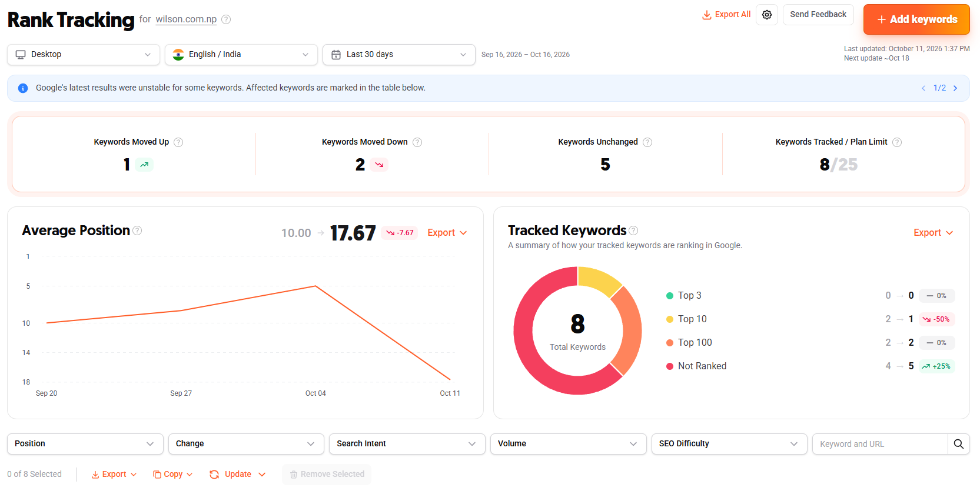The height and width of the screenshot is (491, 980).
Task: Go to previous notice with left arrow
Action: coord(923,88)
